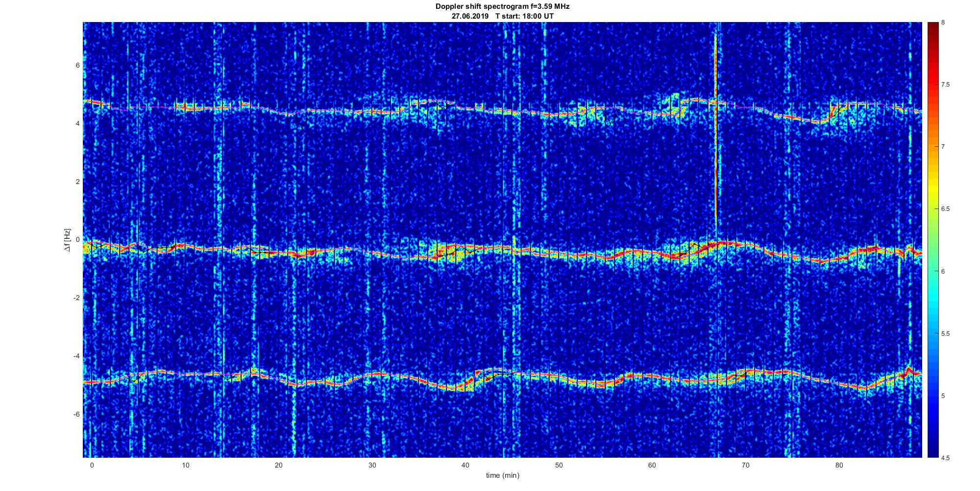Click the title 'Doppler shift spectrogram f=3.59 MHz'
The image size is (980, 491).
(503, 6)
